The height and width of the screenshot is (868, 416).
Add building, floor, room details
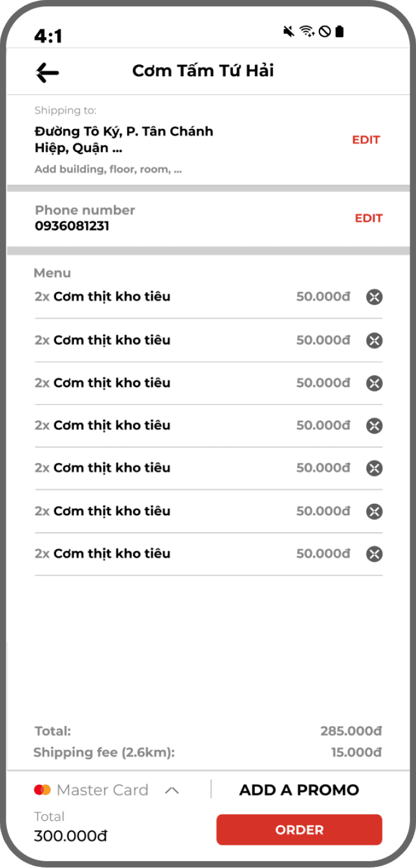pos(108,170)
